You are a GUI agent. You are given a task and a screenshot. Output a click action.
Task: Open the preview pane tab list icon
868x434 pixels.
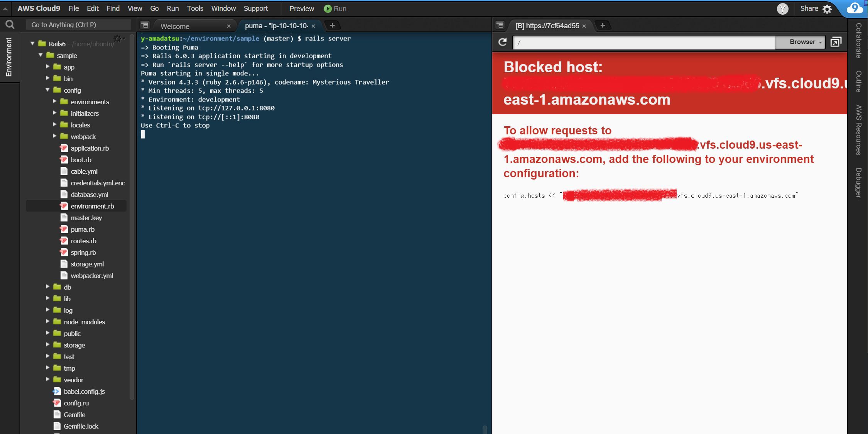[500, 25]
